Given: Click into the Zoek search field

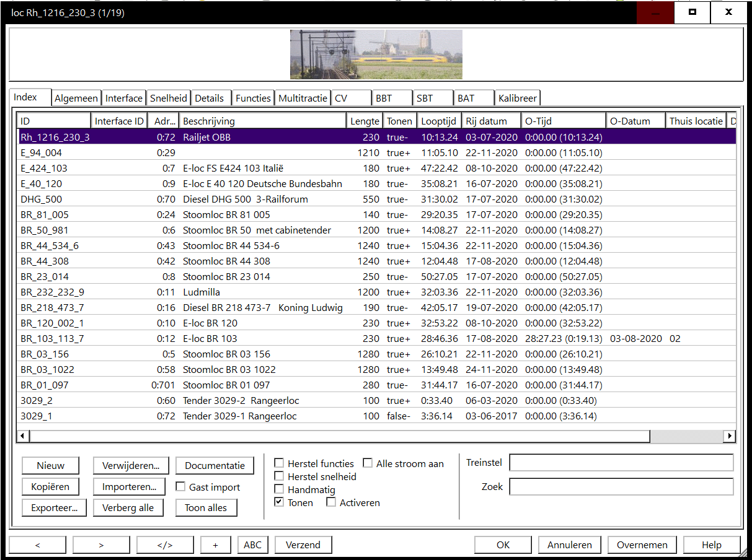Looking at the screenshot, I should click(621, 487).
